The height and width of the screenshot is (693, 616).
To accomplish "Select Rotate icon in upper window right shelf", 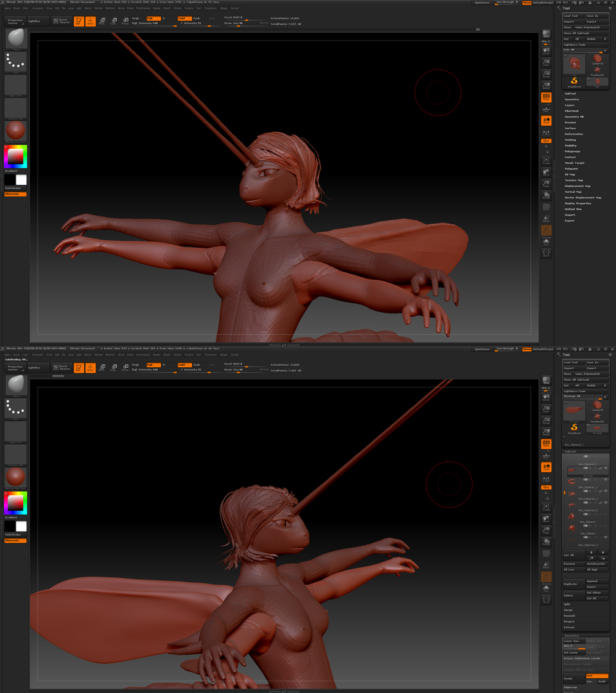I will (546, 195).
